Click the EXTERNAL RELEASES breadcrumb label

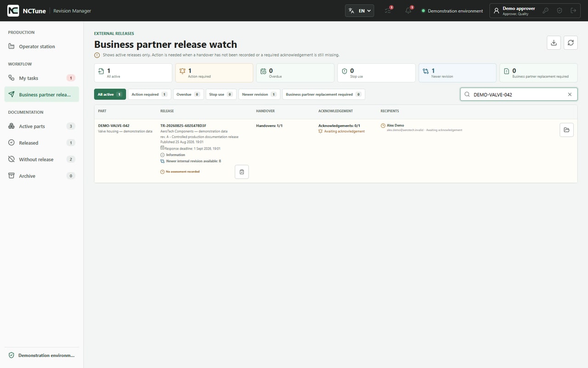click(x=114, y=34)
